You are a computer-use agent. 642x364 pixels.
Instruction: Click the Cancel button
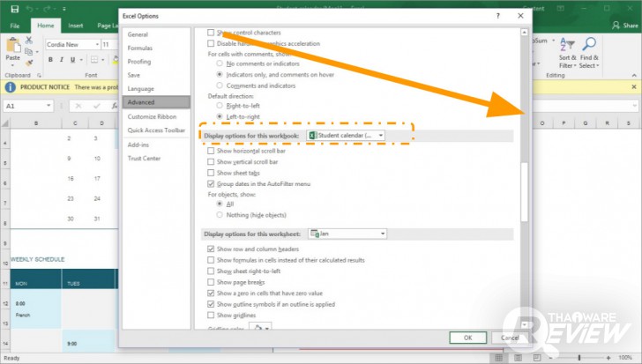pos(510,338)
